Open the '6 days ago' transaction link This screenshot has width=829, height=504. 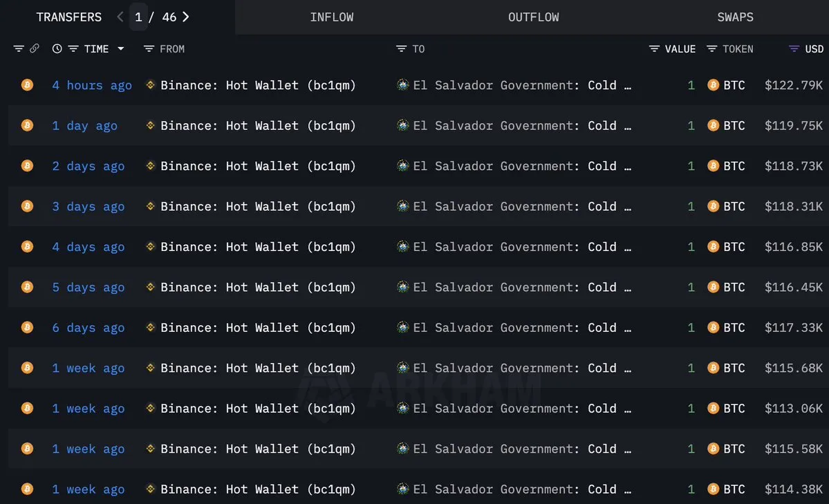click(89, 328)
